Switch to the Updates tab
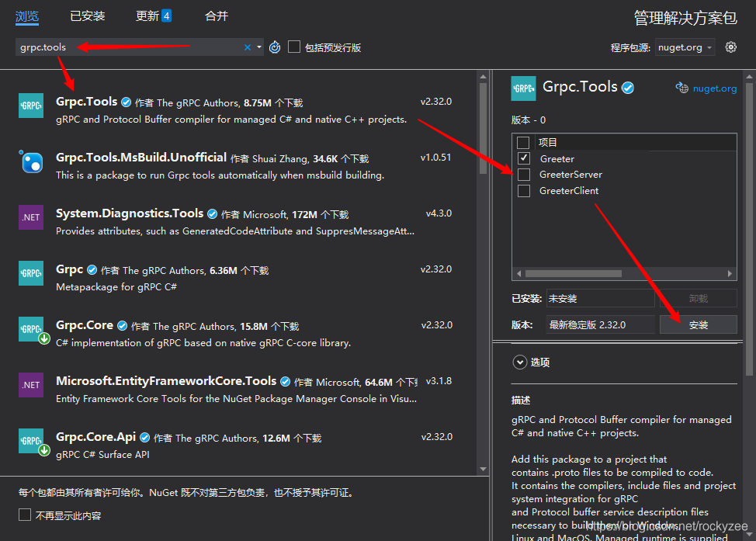Image resolution: width=756 pixels, height=541 pixels. [x=154, y=16]
